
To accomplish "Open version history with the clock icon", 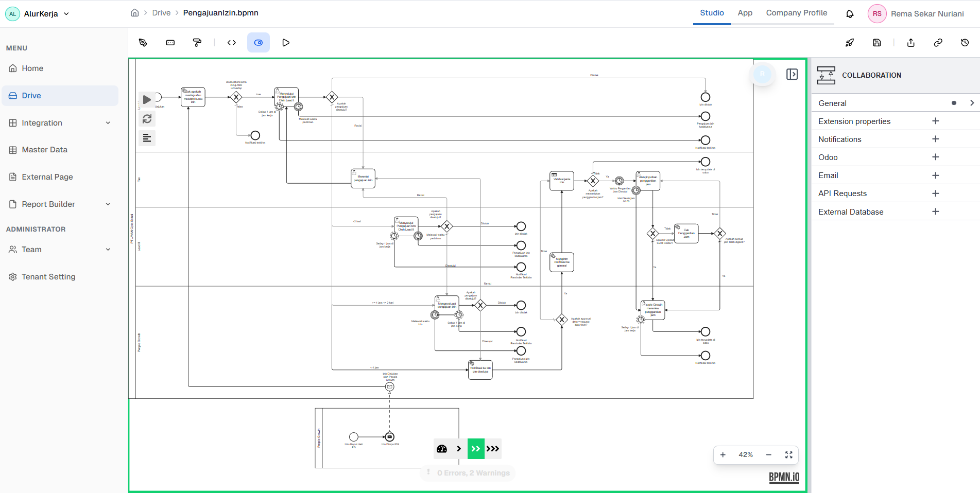I will click(965, 42).
